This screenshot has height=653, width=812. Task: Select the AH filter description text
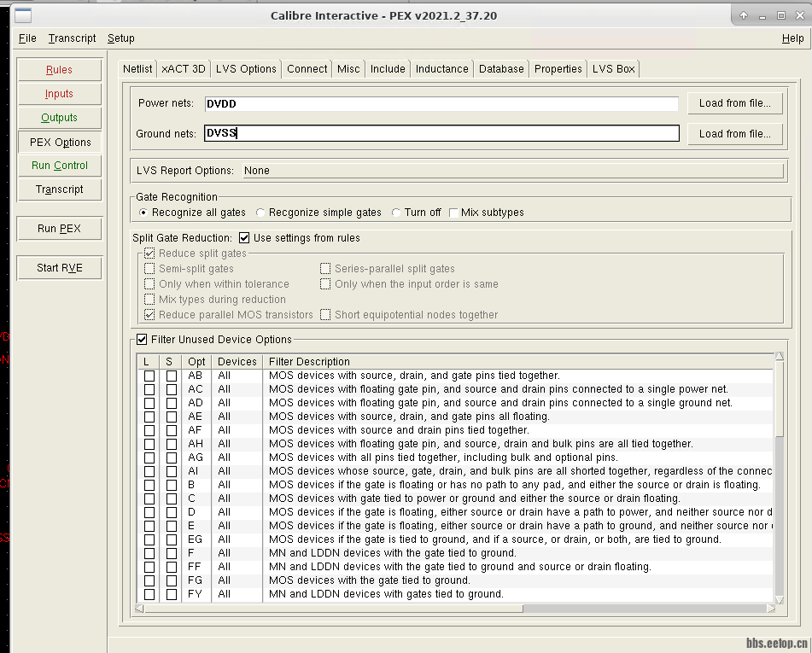pos(481,444)
